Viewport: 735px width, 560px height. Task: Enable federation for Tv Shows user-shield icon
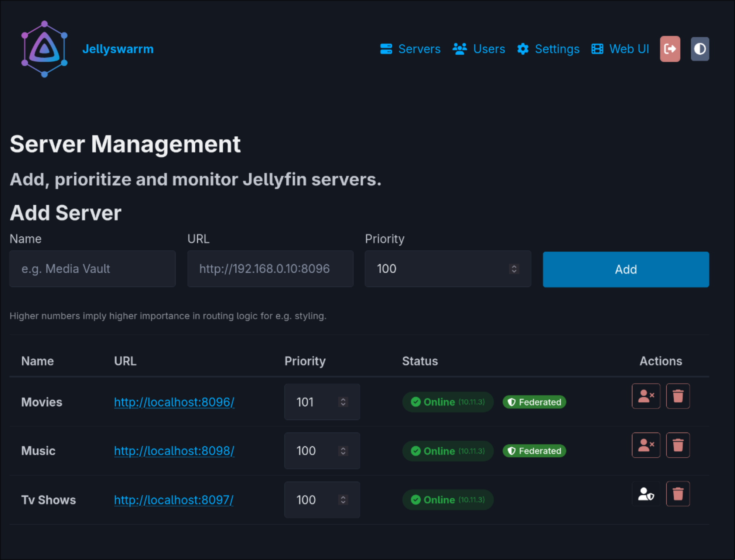pyautogui.click(x=646, y=494)
